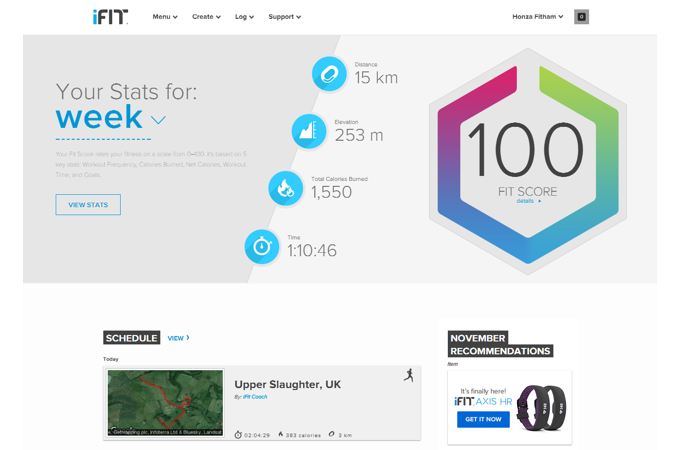Expand the week period dropdown
The width and height of the screenshot is (681, 450).
[158, 120]
